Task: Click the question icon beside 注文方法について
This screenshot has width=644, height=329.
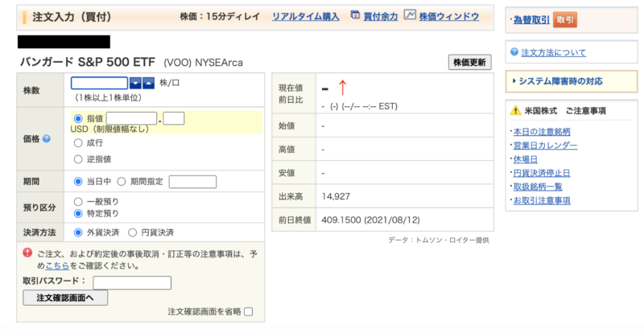Action: click(514, 52)
